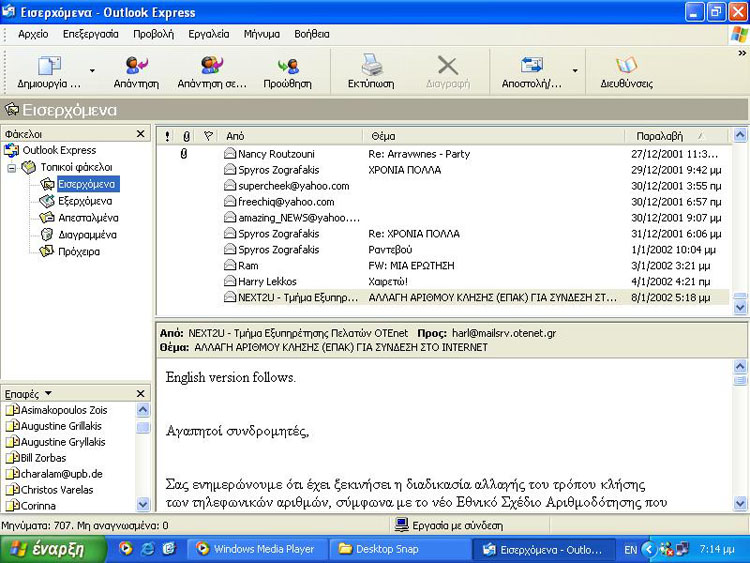Click the Απάντηση σε... (reply all) icon

click(x=212, y=65)
